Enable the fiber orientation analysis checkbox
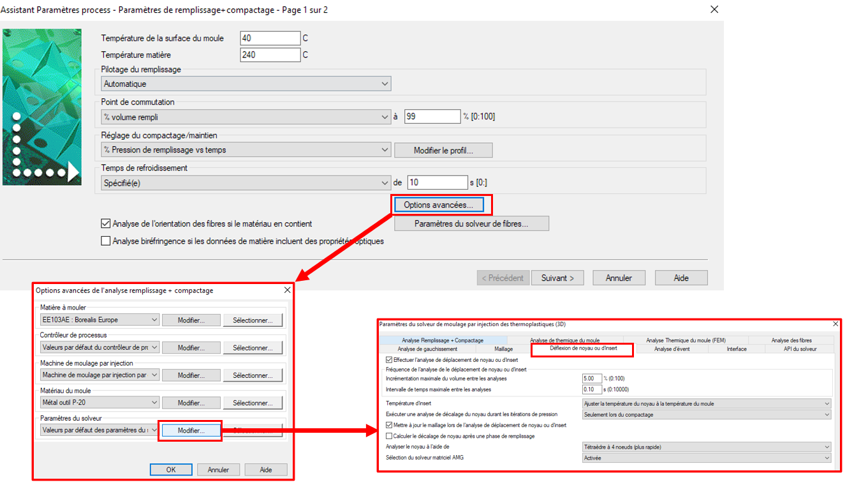This screenshot has height=487, width=868. click(x=106, y=224)
